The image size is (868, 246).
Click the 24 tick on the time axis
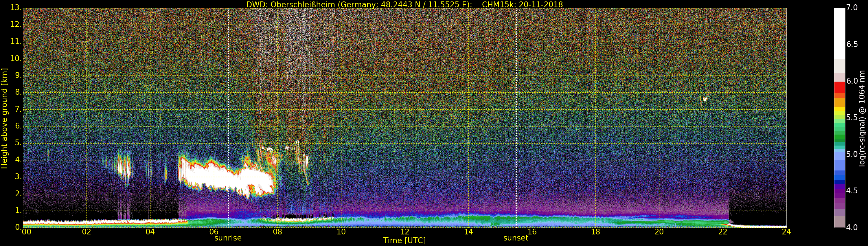[786, 232]
